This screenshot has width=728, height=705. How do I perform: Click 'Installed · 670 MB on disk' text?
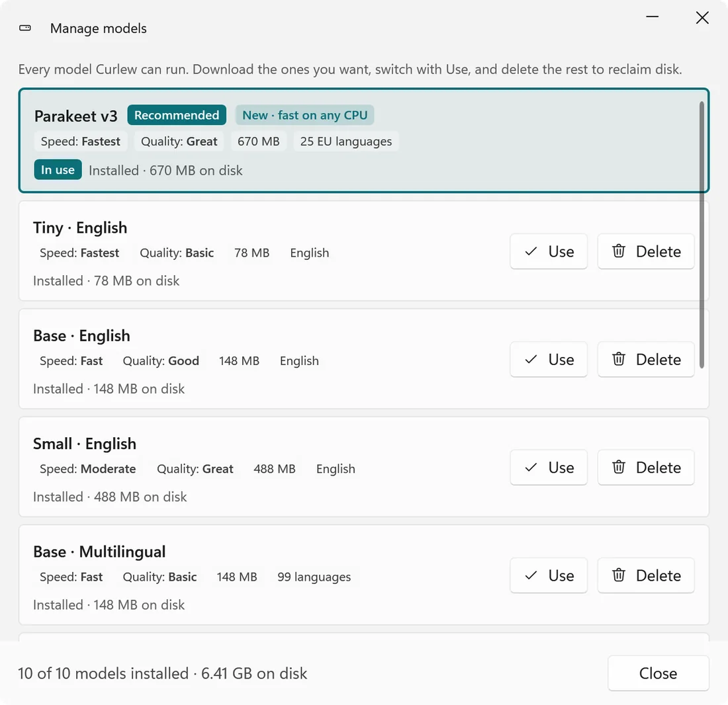point(165,171)
